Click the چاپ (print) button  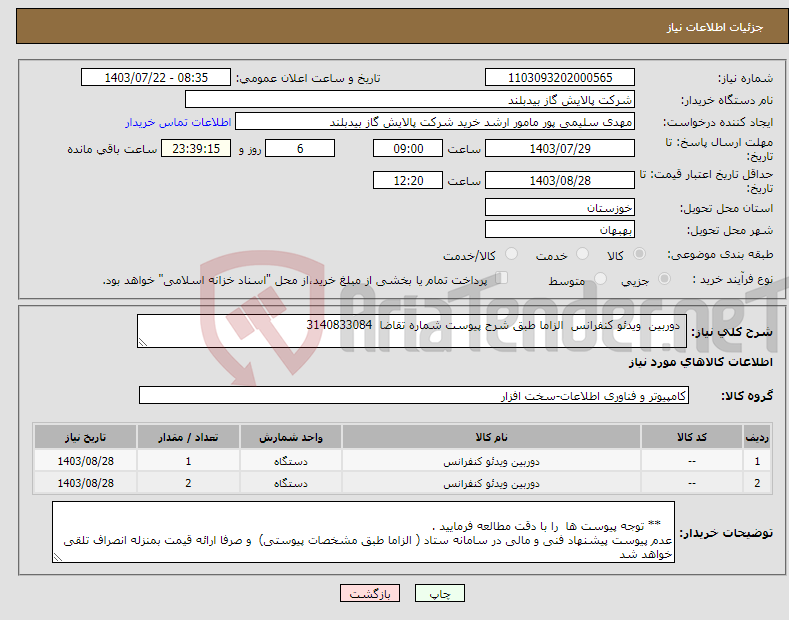(x=439, y=593)
